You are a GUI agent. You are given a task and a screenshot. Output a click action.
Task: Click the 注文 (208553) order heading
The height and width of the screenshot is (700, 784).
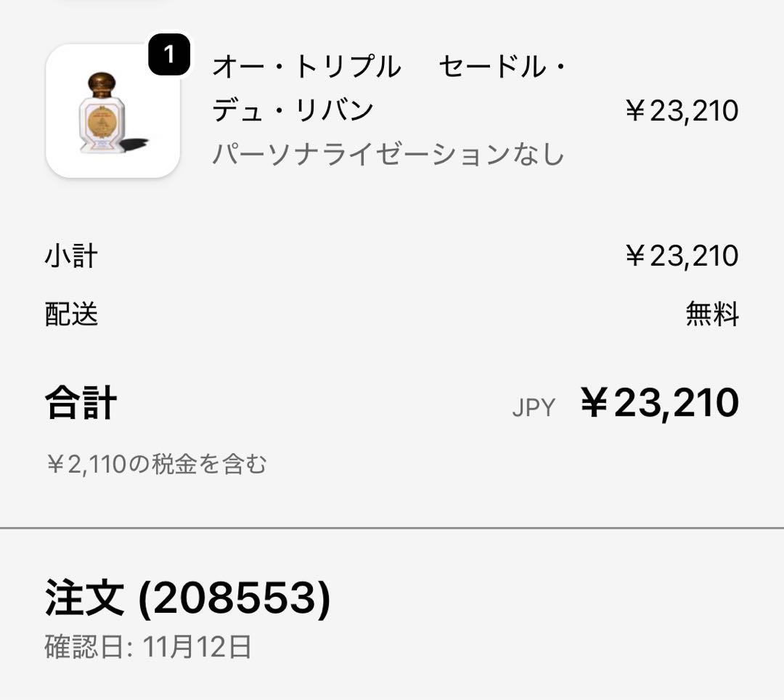[x=187, y=598]
